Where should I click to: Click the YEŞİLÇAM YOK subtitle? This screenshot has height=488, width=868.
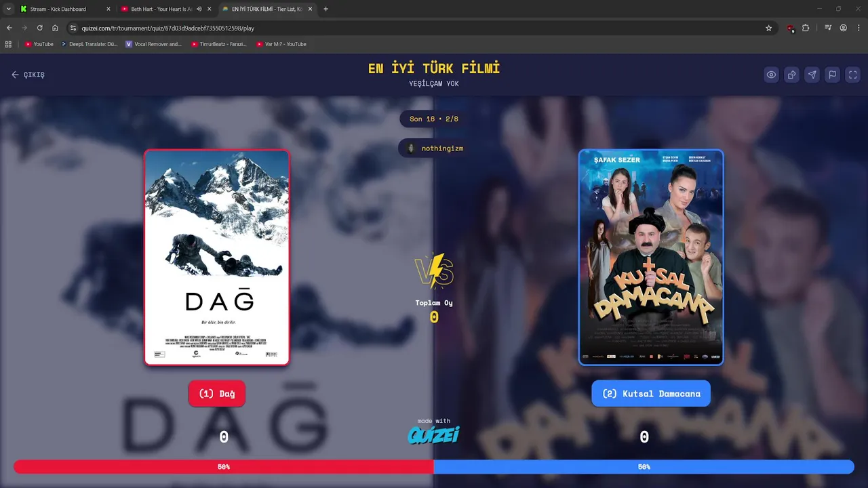pyautogui.click(x=434, y=84)
